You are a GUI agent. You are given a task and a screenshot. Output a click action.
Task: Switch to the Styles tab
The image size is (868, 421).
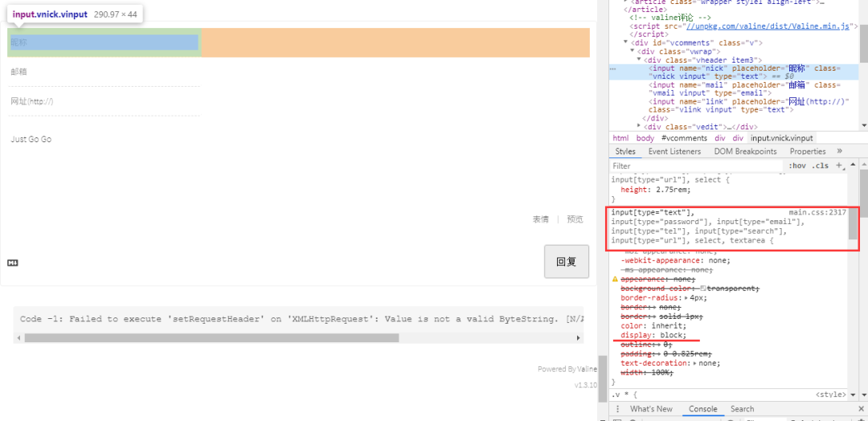625,151
